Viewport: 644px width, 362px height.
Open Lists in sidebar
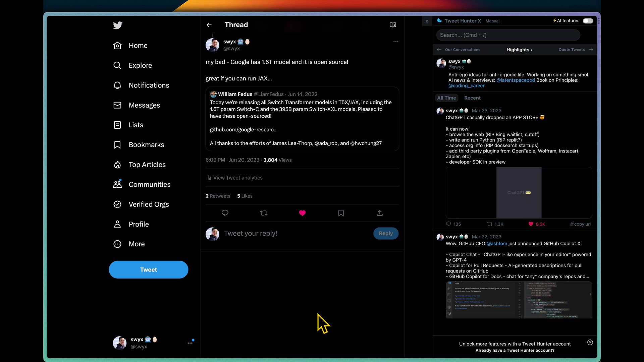[x=128, y=125]
